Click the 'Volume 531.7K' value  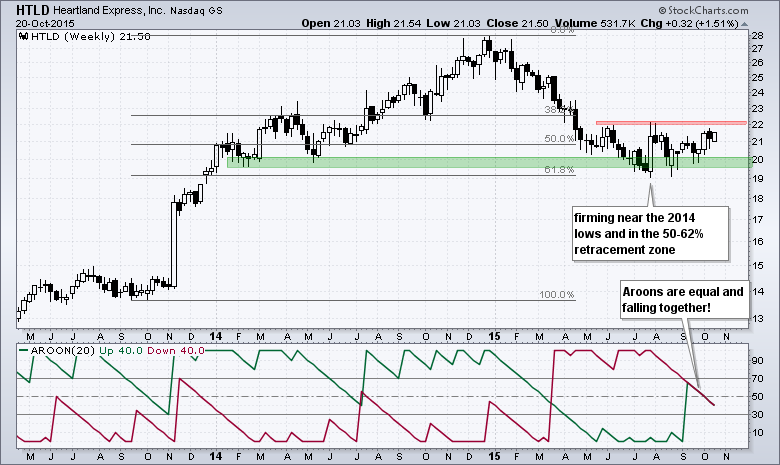coord(594,23)
